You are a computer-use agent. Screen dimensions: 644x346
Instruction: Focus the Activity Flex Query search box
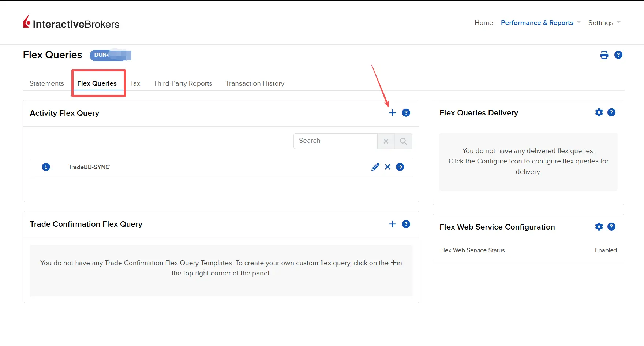[x=335, y=141]
